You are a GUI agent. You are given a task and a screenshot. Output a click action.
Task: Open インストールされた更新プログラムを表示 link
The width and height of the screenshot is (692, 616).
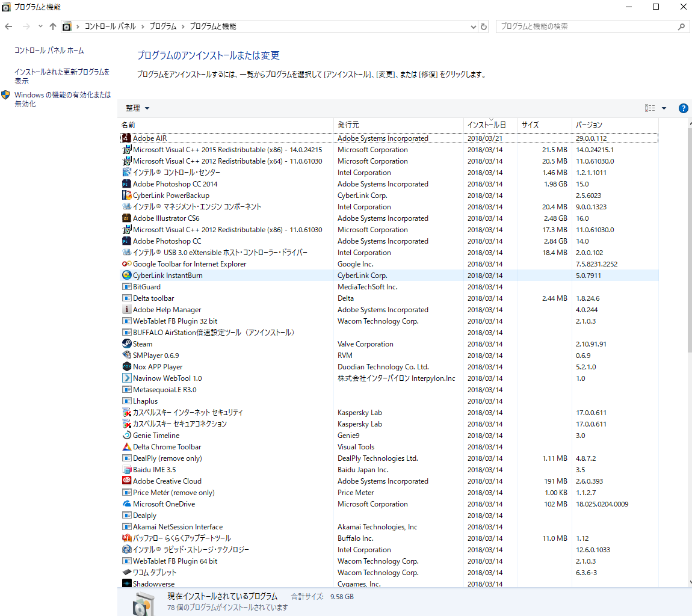(x=62, y=76)
